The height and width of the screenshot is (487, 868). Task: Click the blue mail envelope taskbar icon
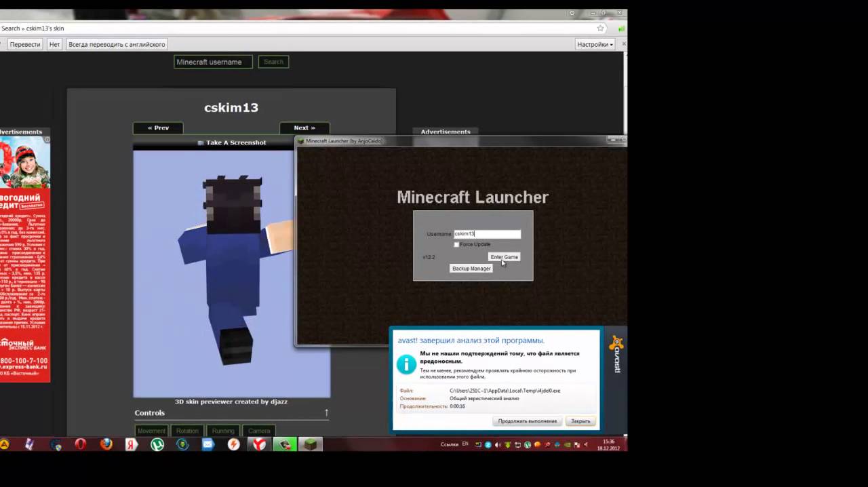click(x=208, y=444)
